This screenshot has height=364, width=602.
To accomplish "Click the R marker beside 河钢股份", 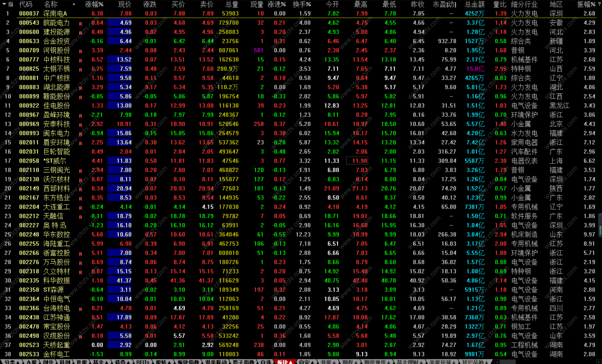I will [80, 52].
